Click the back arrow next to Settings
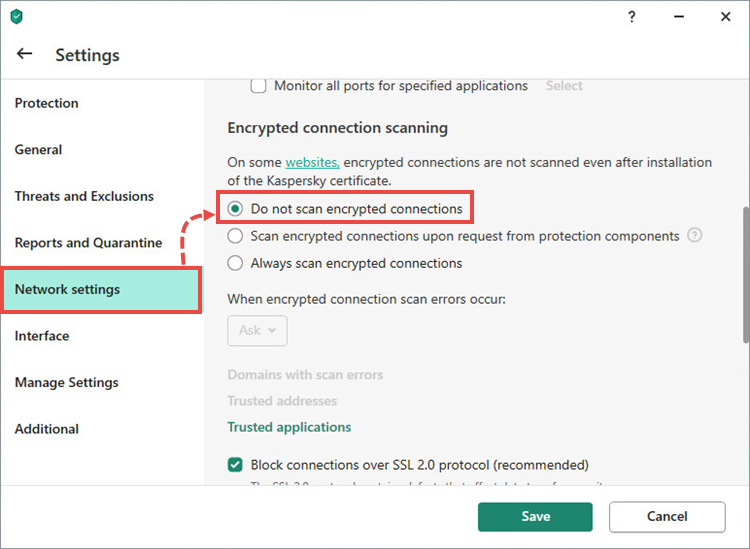The height and width of the screenshot is (549, 750). pos(24,54)
